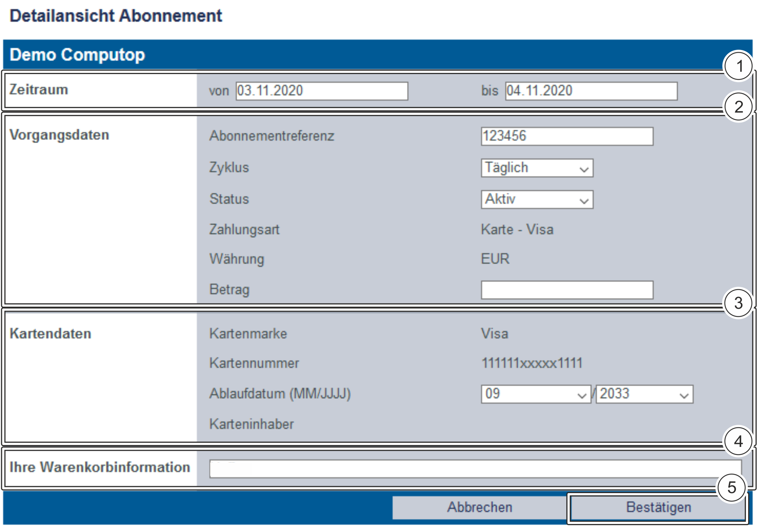Open the Status dropdown showing Aktiv
Viewport: 760px width, 532px height.
(537, 199)
